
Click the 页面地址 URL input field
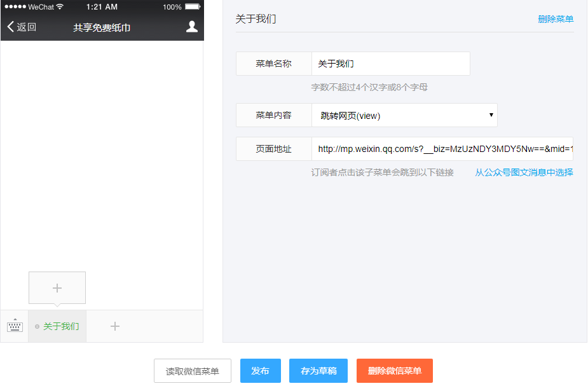click(445, 149)
